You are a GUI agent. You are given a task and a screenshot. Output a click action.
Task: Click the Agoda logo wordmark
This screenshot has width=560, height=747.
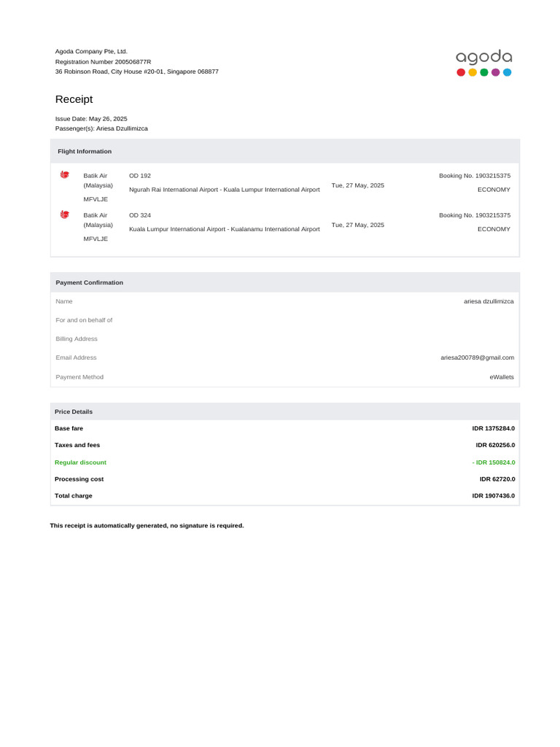(483, 57)
